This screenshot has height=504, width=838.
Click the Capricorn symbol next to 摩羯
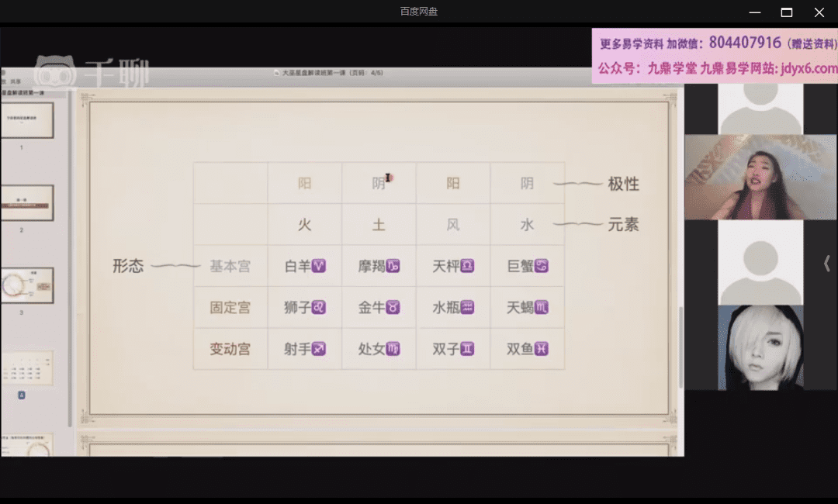click(393, 266)
